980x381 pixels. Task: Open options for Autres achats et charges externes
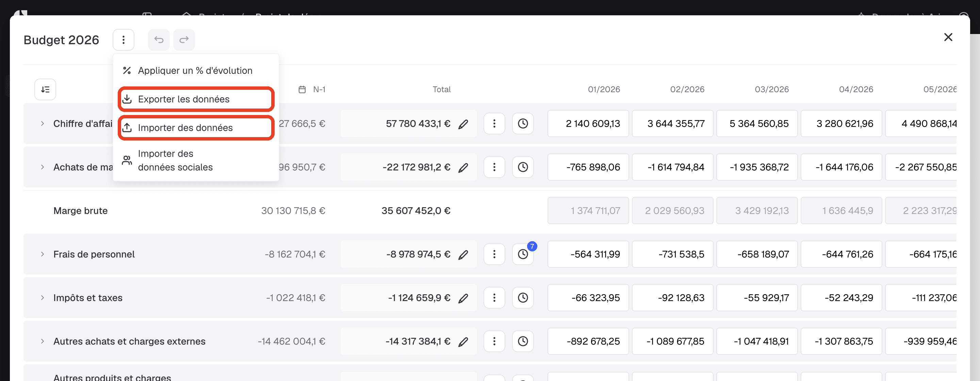[494, 341]
